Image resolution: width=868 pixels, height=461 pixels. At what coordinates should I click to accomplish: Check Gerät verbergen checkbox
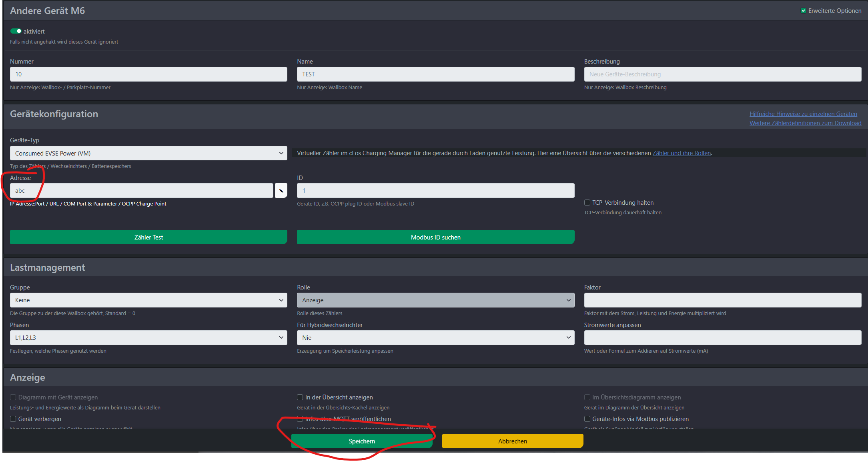pos(13,419)
